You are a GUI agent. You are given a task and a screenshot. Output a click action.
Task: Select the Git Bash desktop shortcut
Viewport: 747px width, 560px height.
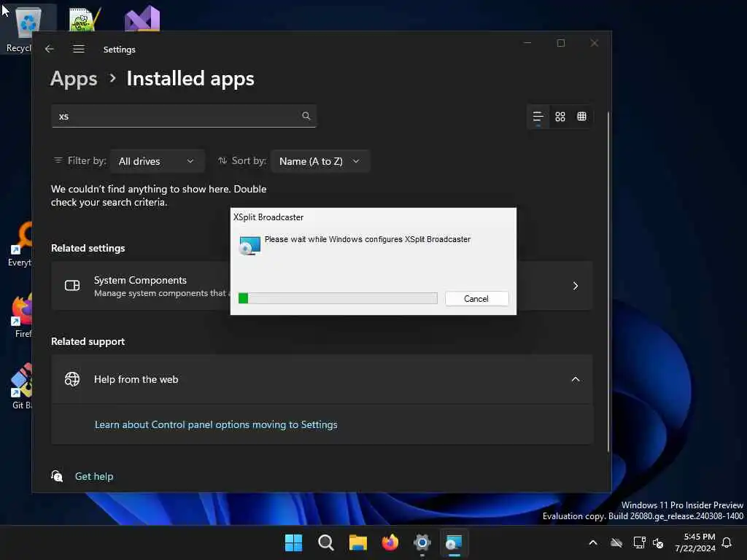coord(21,386)
